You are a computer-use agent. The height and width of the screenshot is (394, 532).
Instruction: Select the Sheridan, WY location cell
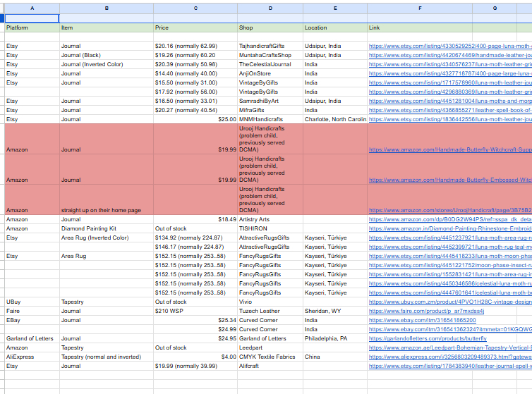[322, 311]
